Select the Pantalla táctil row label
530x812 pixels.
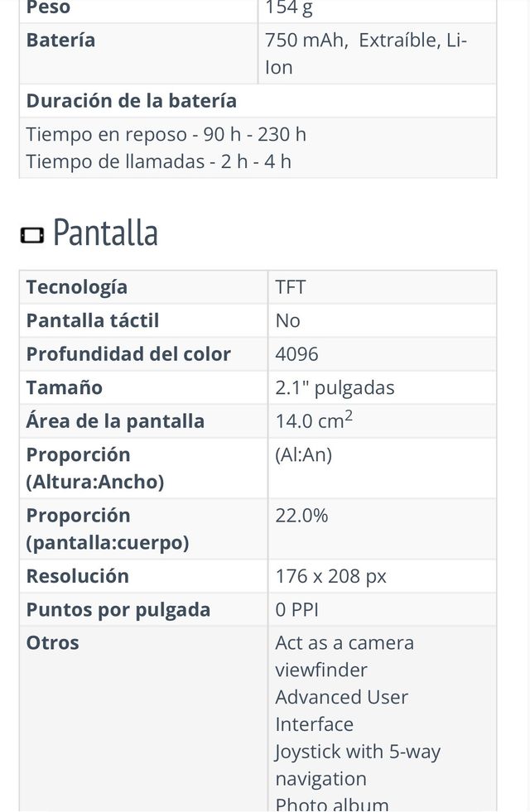pos(93,321)
